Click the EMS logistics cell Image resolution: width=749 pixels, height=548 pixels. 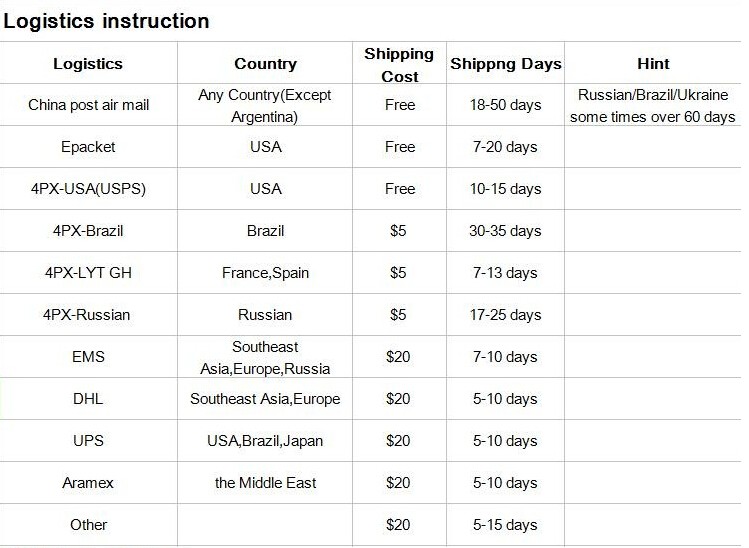[88, 357]
